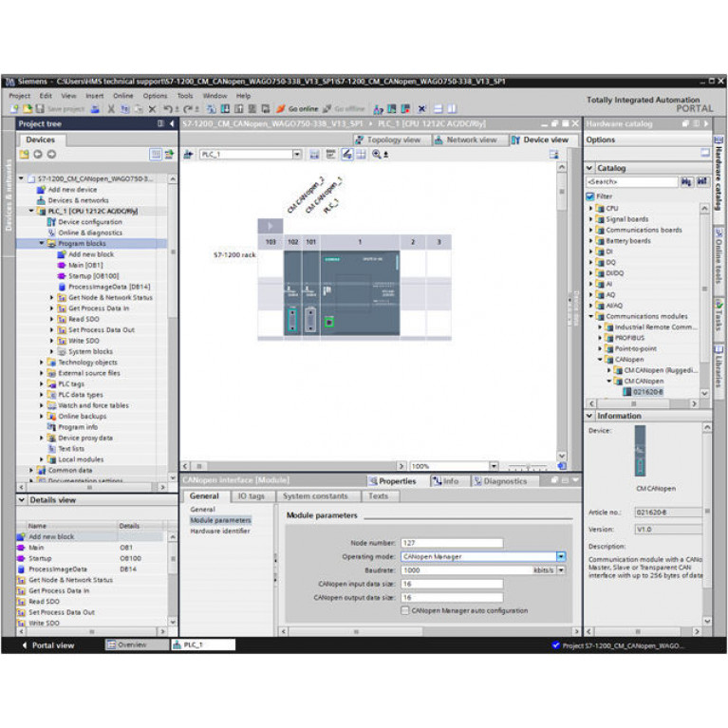
Task: Select the IO tags tab
Action: [252, 495]
